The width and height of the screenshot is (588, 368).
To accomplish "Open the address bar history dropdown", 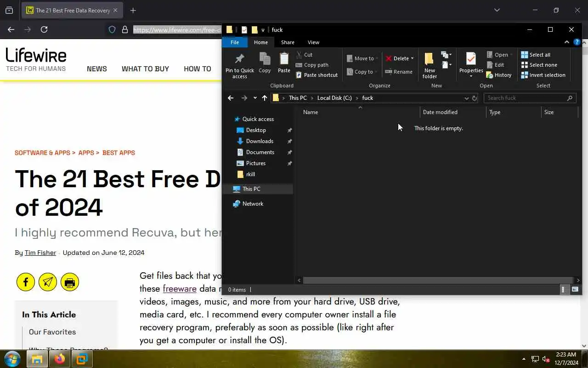I will 466,98.
